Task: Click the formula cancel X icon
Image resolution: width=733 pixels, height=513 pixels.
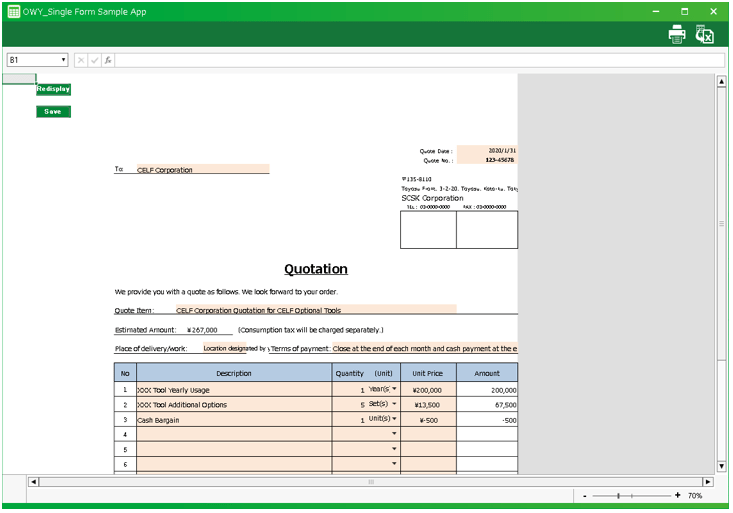Action: pos(81,60)
